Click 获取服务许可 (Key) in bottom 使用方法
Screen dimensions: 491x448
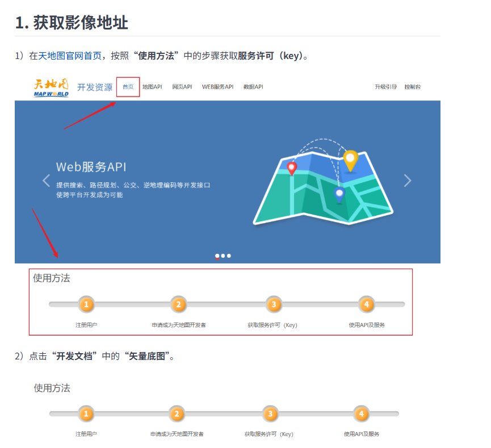(x=269, y=434)
